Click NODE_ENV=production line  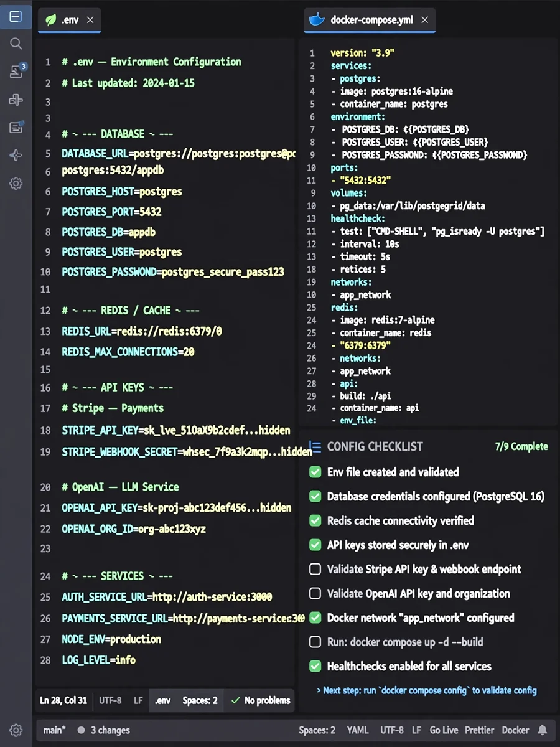[111, 639]
